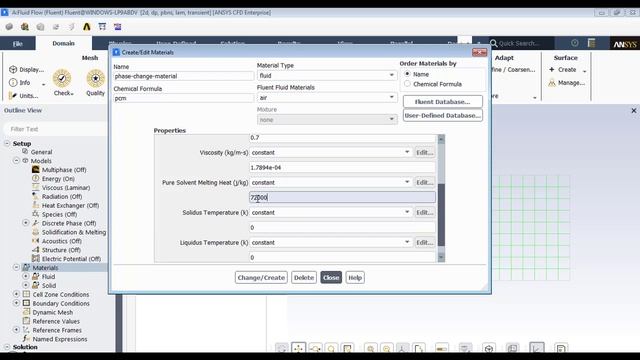Click the Energy (On) model icon
Viewport: 640px width, 360px height.
(36, 178)
